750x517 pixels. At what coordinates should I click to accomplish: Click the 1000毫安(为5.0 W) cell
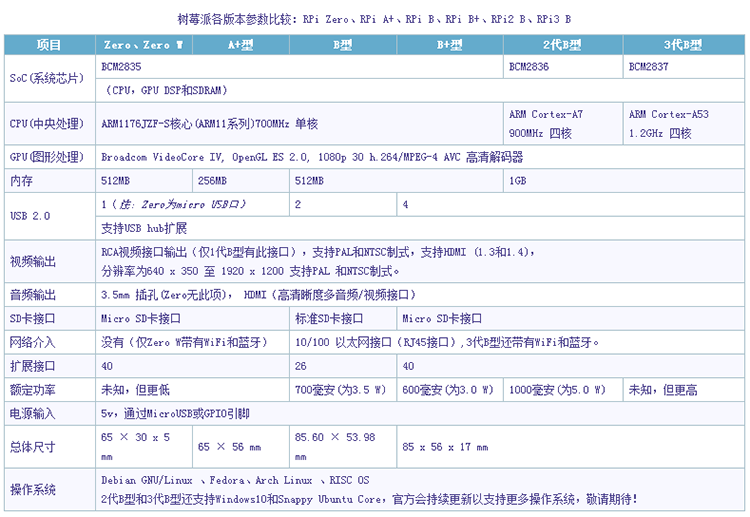pos(563,390)
